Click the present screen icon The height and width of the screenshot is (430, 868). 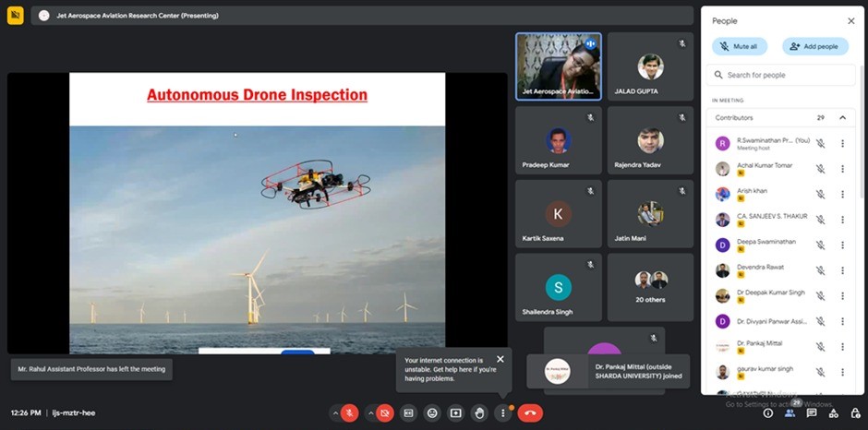tap(455, 412)
